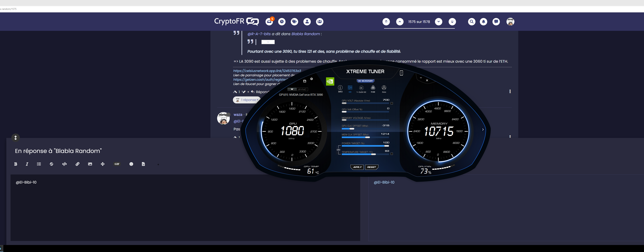Image resolution: width=644 pixels, height=252 pixels.
Task: Open GPU selection dropdown arrow
Action: (x=292, y=89)
